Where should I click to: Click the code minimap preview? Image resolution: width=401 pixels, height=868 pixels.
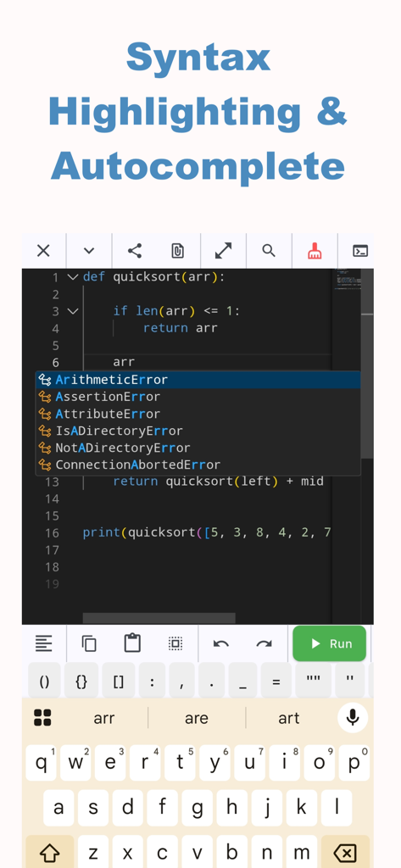(x=348, y=279)
